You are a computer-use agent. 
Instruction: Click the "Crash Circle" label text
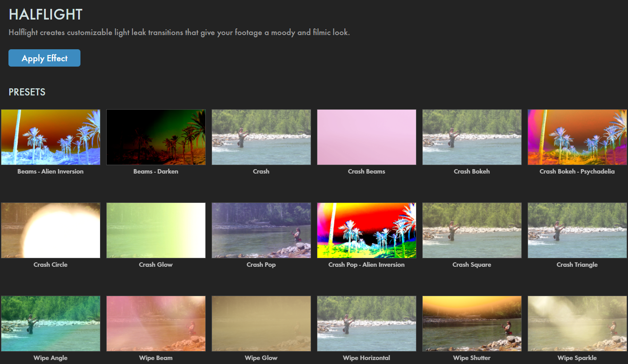51,265
